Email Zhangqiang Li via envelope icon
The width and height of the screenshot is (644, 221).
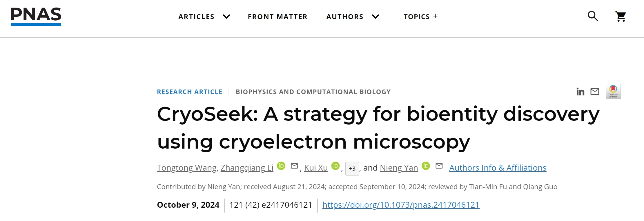click(294, 166)
